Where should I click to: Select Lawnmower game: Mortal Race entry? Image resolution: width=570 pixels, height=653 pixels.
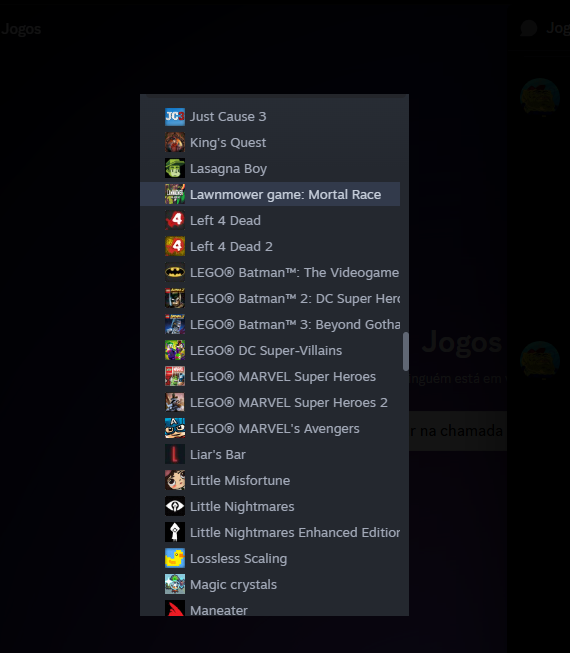pyautogui.click(x=270, y=194)
